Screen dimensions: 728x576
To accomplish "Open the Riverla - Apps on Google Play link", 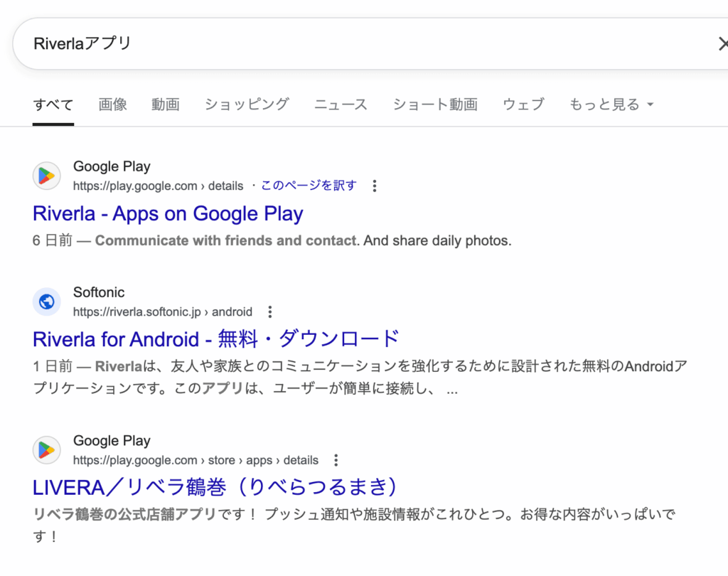I will coord(168,213).
